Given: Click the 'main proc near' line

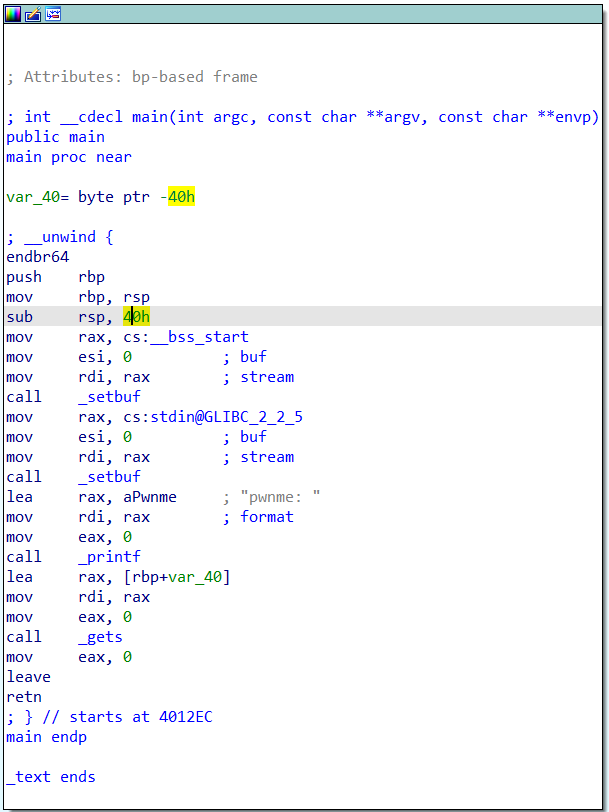Looking at the screenshot, I should pos(69,157).
